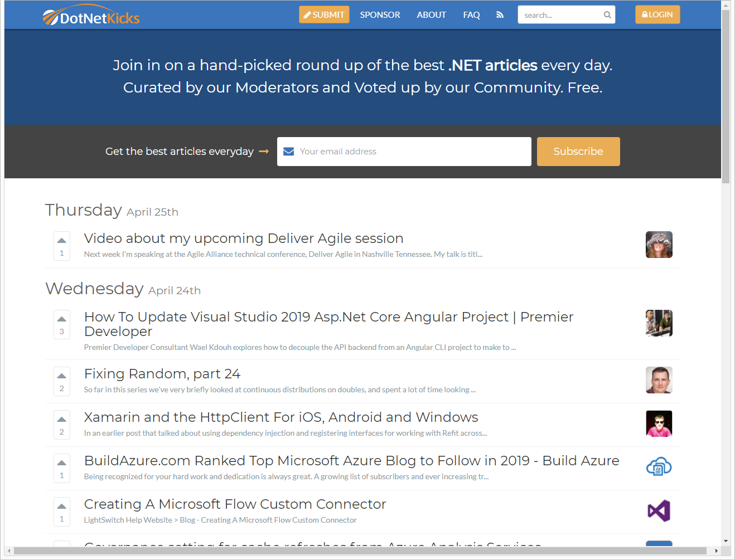Click inside the search text box
The height and width of the screenshot is (560, 735).
[560, 15]
